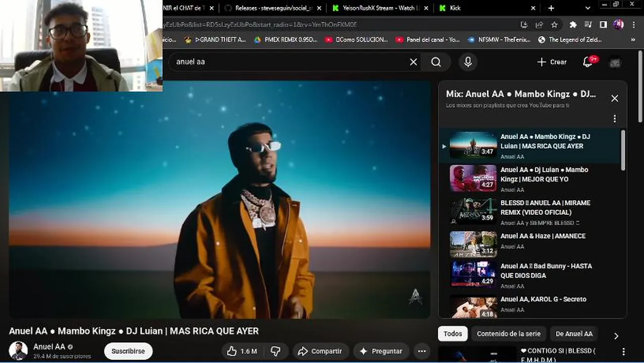
Task: Open the Anuel AA channel name link
Action: click(x=49, y=347)
